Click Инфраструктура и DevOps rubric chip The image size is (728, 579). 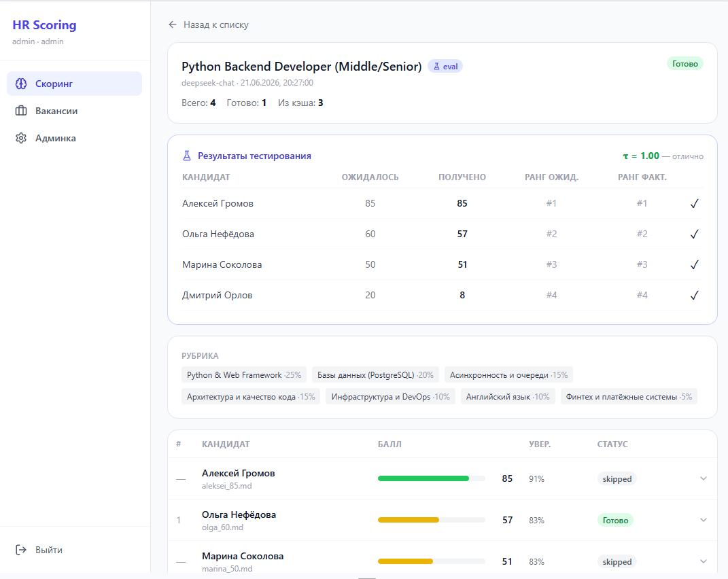[x=390, y=397]
